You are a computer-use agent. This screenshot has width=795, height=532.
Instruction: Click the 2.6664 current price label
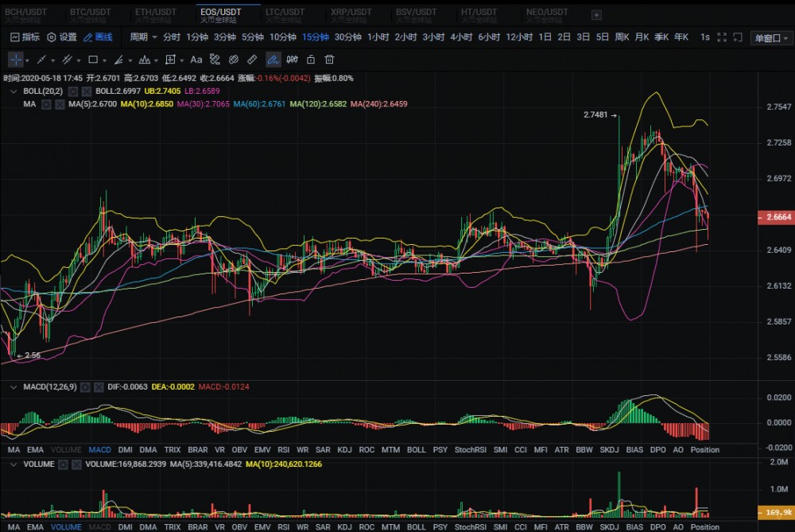[x=778, y=217]
